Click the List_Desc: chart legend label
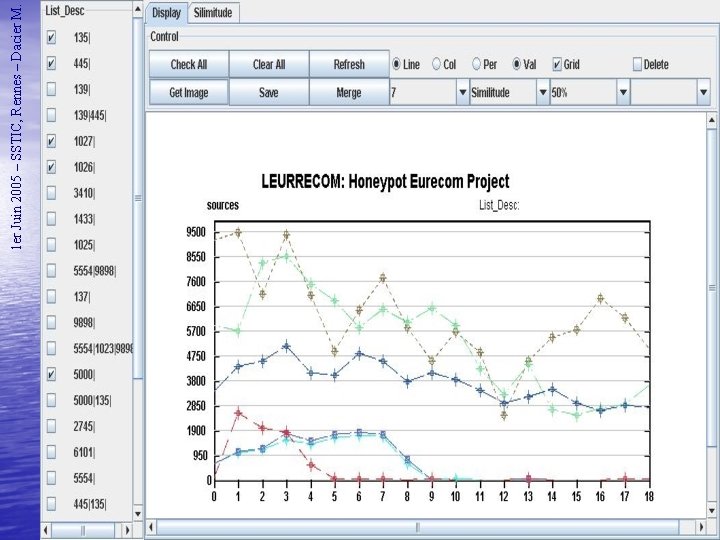 click(499, 205)
